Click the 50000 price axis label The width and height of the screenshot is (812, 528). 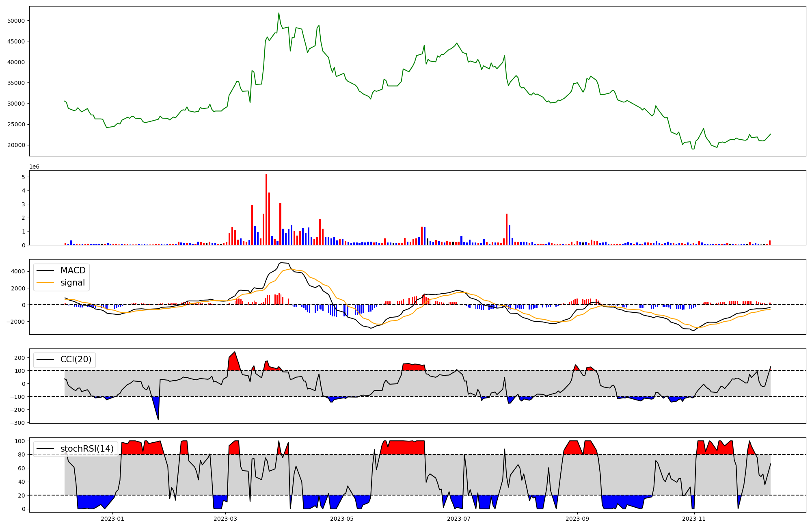(x=16, y=21)
